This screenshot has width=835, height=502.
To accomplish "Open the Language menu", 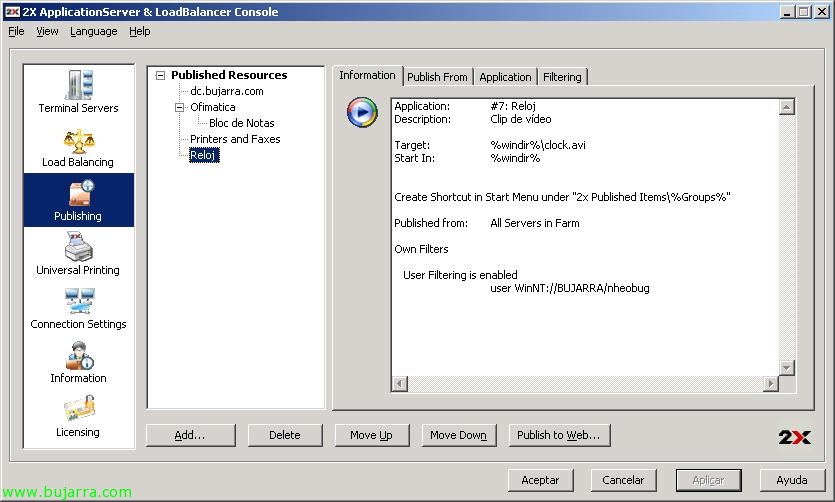I will click(94, 31).
